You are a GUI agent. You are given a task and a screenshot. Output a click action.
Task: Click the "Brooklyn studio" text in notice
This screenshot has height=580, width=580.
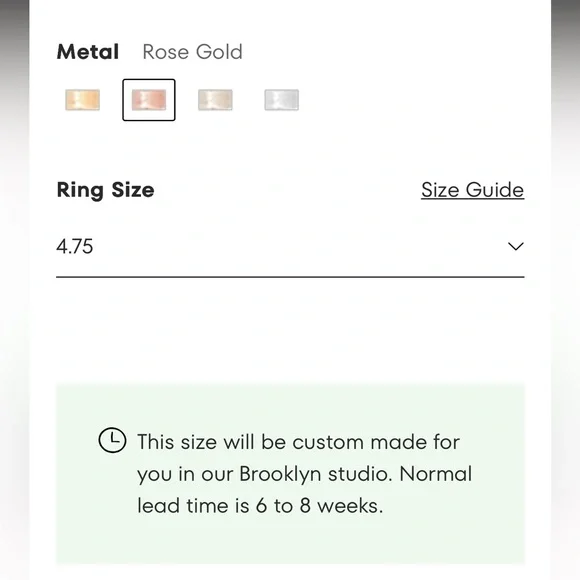tap(316, 474)
